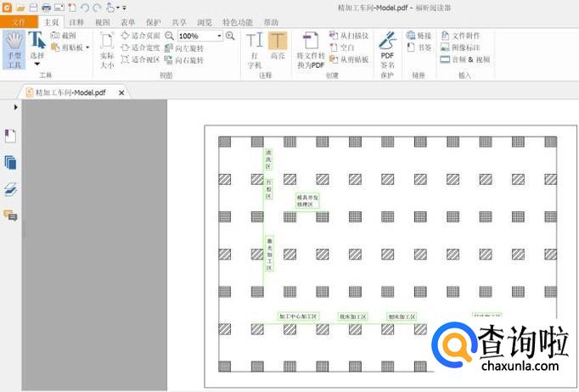The width and height of the screenshot is (579, 392).
Task: Create PDF from scanner (从扫描仪)
Action: [x=349, y=36]
